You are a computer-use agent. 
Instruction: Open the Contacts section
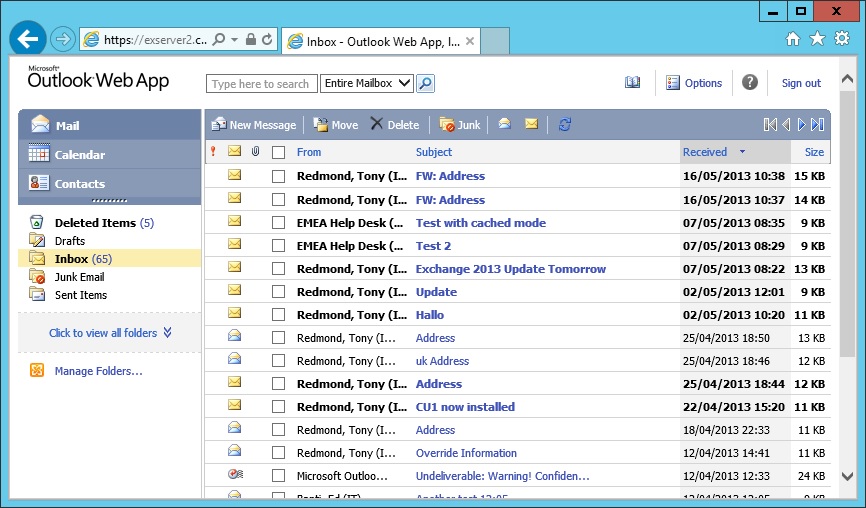tap(80, 184)
